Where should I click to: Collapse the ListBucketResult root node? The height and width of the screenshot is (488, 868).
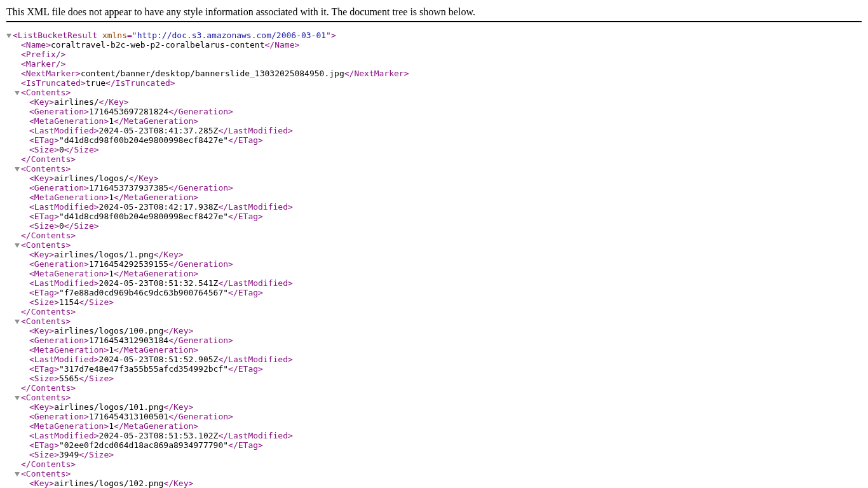coord(9,36)
